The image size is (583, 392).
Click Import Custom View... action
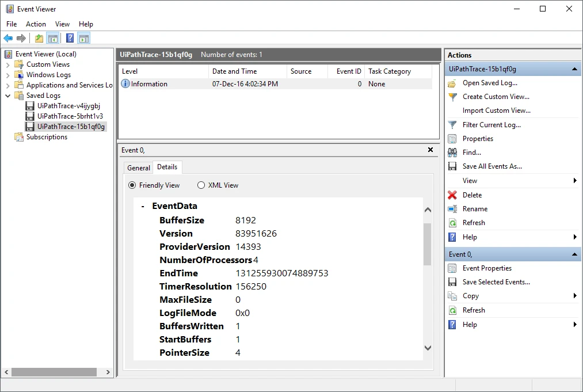point(496,111)
